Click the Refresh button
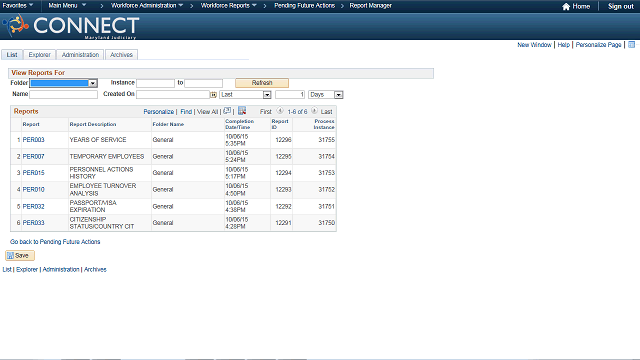640x360 pixels. 262,83
